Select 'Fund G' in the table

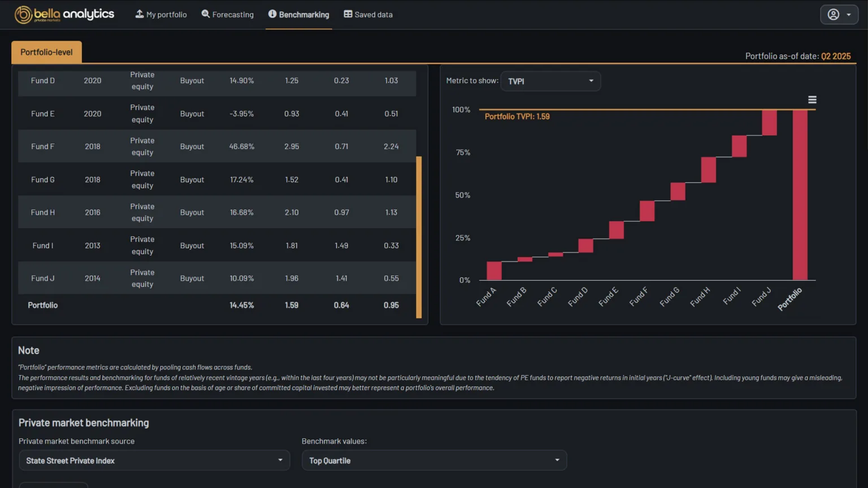point(43,180)
